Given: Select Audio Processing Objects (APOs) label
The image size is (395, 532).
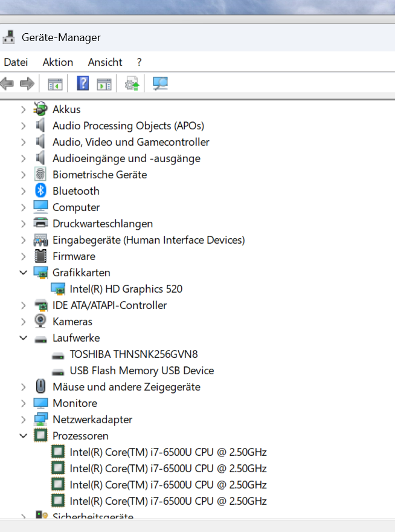Looking at the screenshot, I should tap(128, 126).
